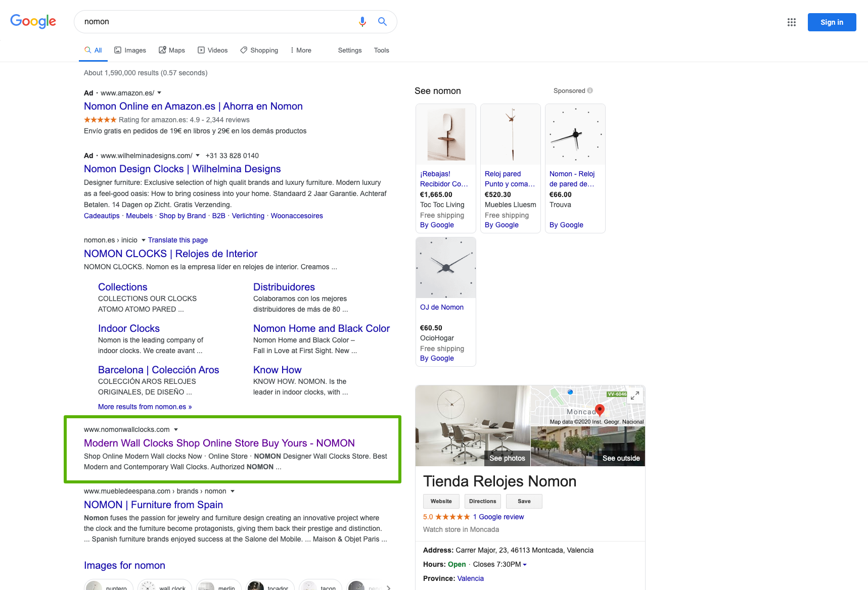Switch to the Images tab
Image resolution: width=868 pixels, height=590 pixels.
point(130,50)
